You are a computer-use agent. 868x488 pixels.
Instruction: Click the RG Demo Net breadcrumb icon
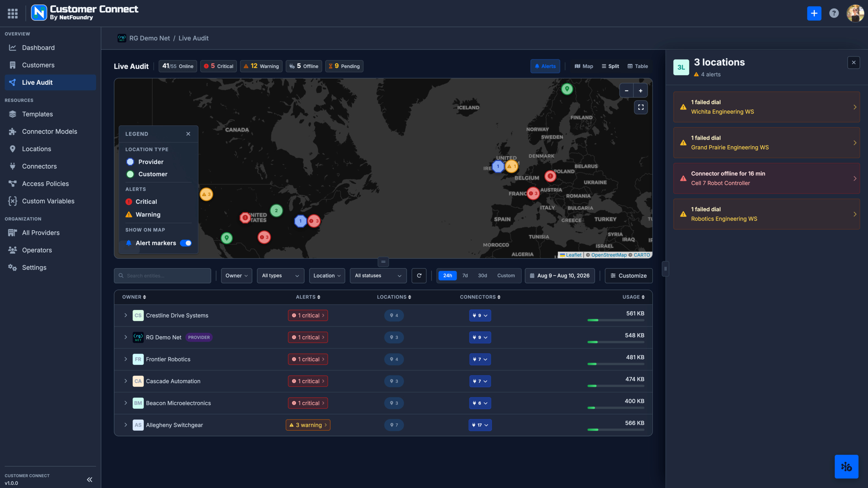pos(122,38)
